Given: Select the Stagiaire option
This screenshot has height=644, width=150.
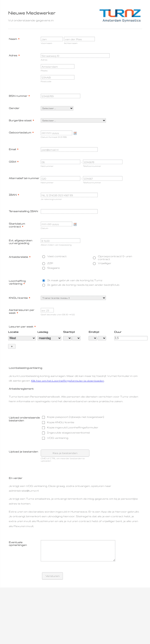Looking at the screenshot, I should pos(44,268).
